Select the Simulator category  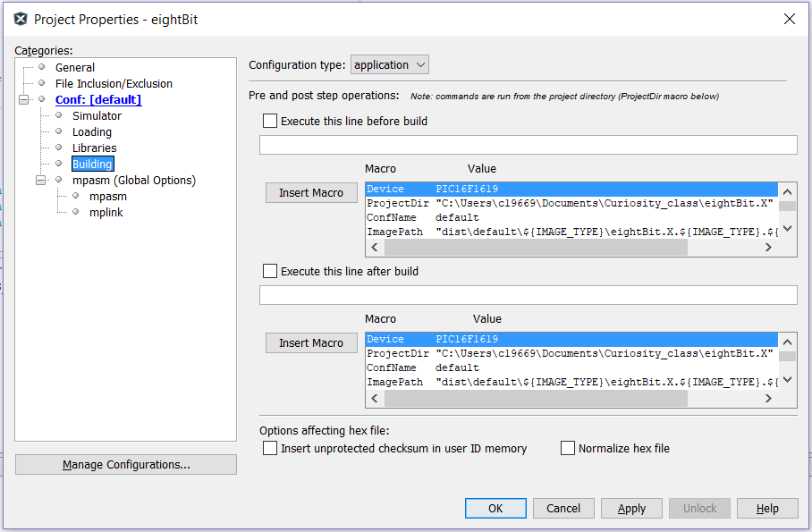point(97,115)
